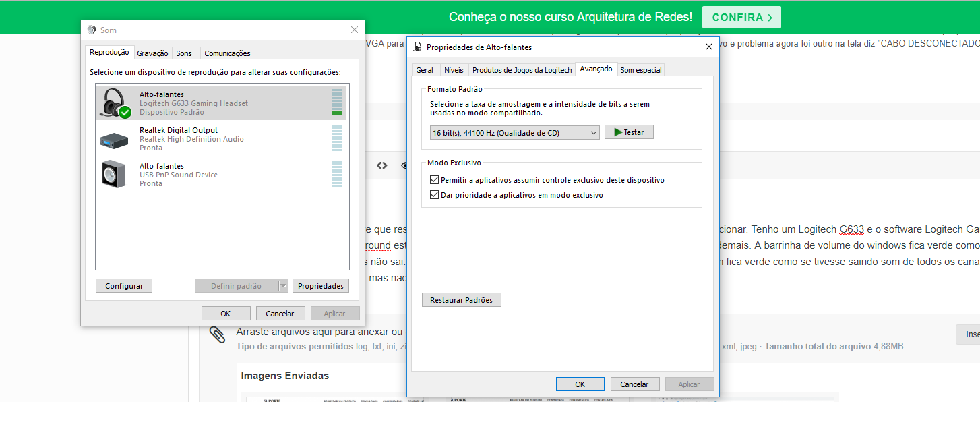The image size is (980, 437).
Task: Click the CONFIRA banner button
Action: point(741,18)
